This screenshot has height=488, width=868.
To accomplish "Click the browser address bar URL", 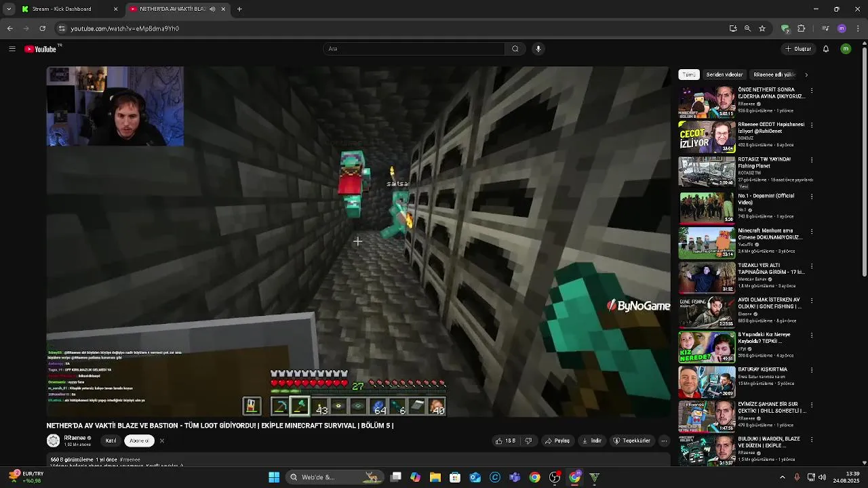I will click(125, 28).
